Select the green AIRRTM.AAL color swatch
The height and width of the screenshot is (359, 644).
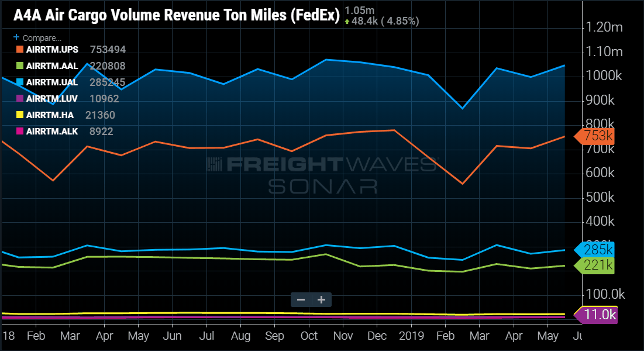[x=20, y=65]
